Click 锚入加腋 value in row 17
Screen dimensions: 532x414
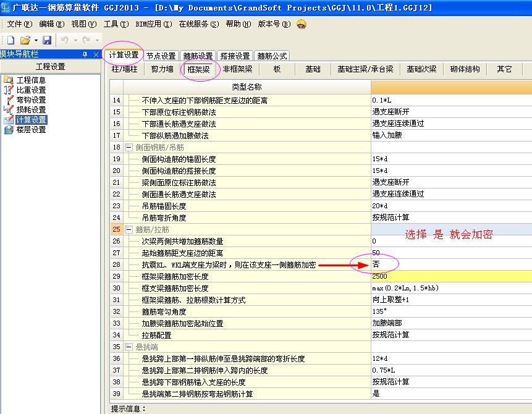click(451, 135)
